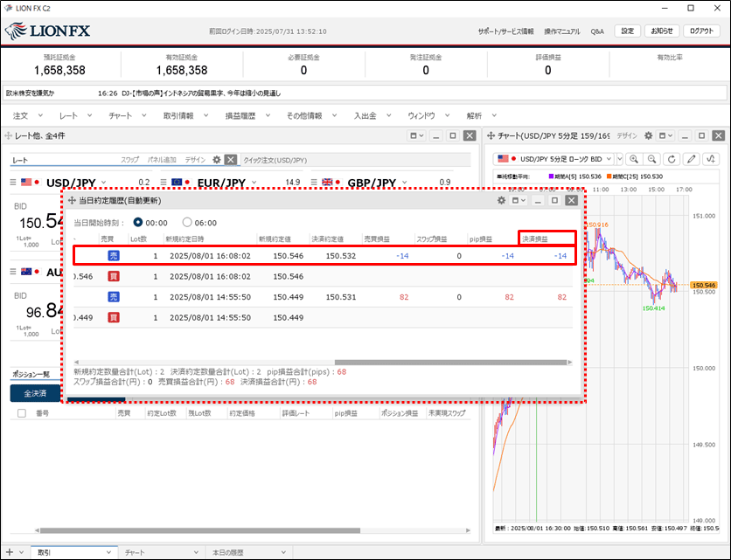Select the 06:00 start time radio button

point(187,223)
